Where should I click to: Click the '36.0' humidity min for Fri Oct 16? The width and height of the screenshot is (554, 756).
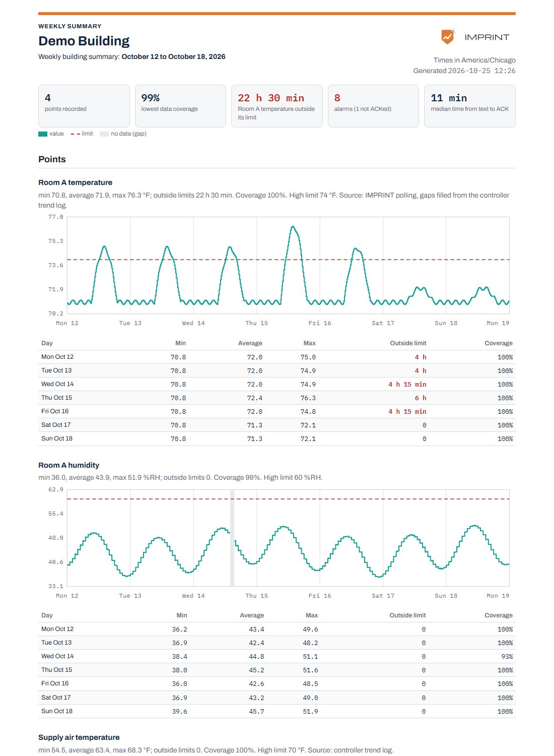(179, 684)
